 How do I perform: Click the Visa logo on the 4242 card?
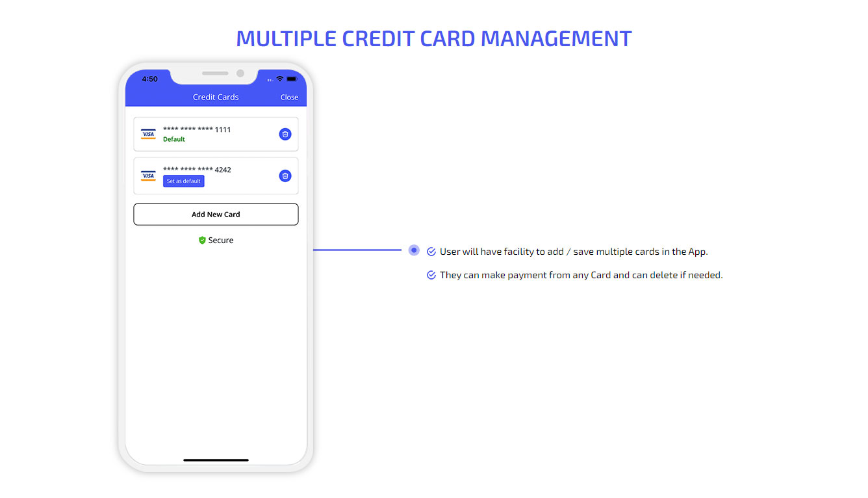tap(148, 176)
